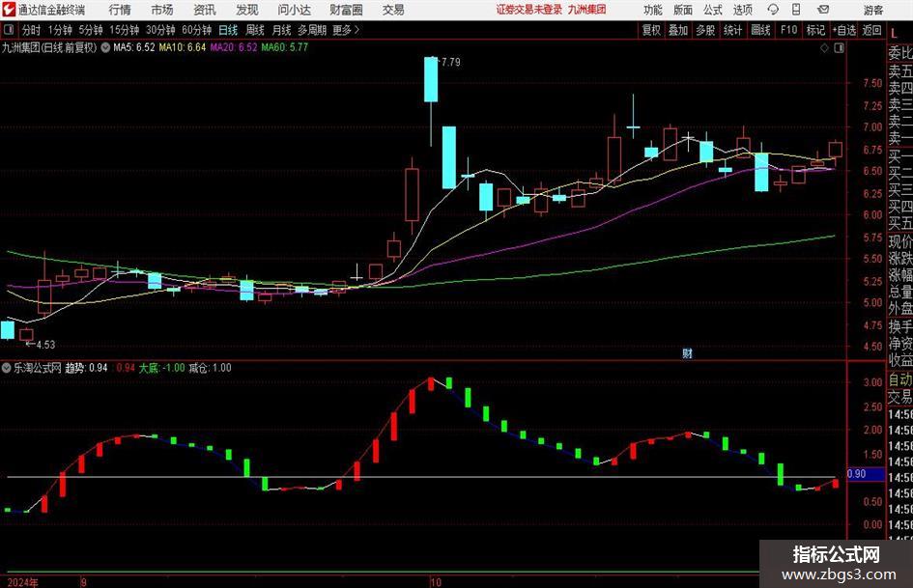This screenshot has width=913, height=588.
Task: Click the 复权 toolbar button
Action: pyautogui.click(x=651, y=30)
